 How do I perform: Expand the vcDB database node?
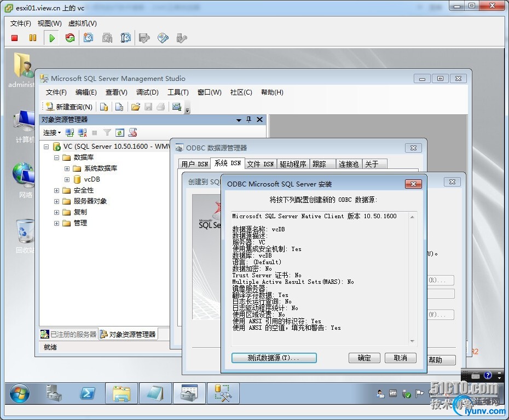point(67,179)
